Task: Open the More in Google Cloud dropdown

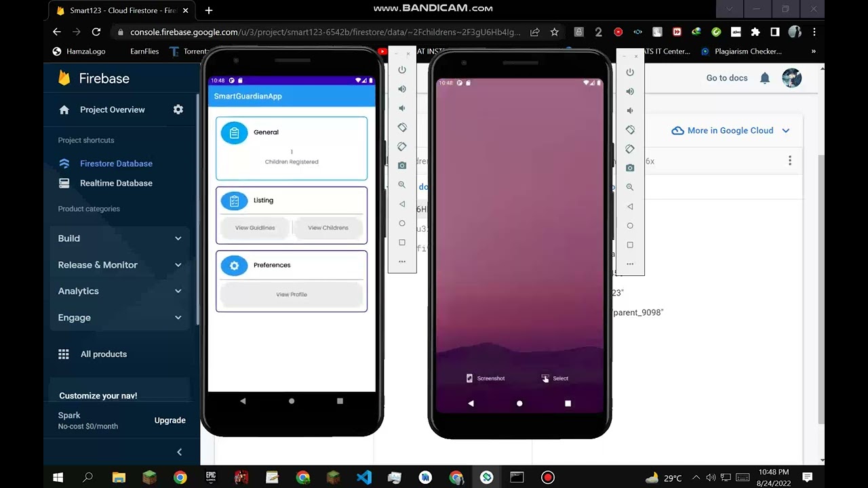Action: tap(730, 130)
